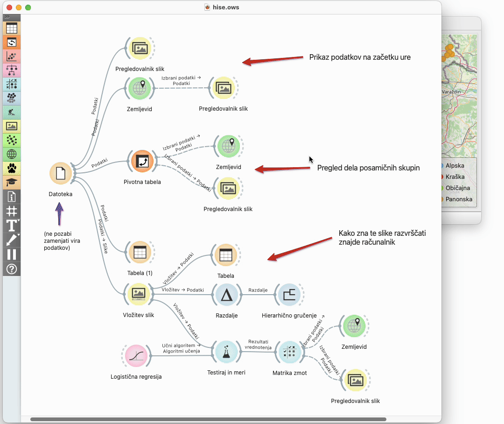Click the Panonska legend entry on map
504x424 pixels.
pyautogui.click(x=458, y=199)
